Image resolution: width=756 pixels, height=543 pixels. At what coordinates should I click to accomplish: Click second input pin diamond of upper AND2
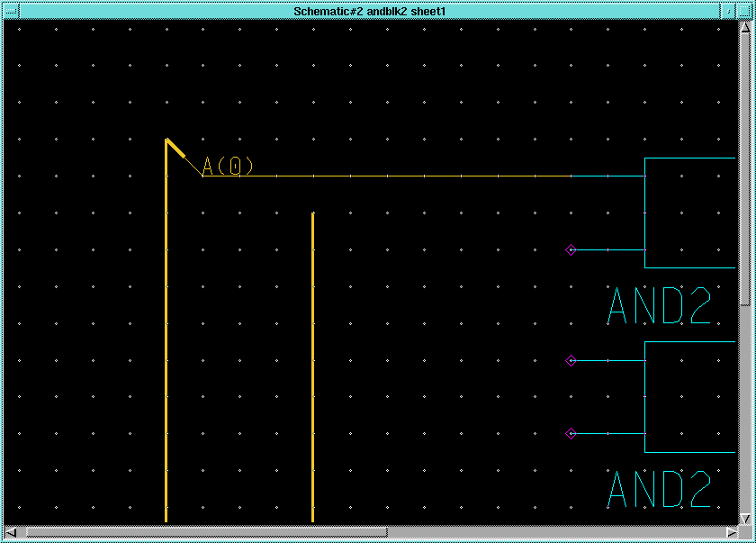[x=571, y=249]
